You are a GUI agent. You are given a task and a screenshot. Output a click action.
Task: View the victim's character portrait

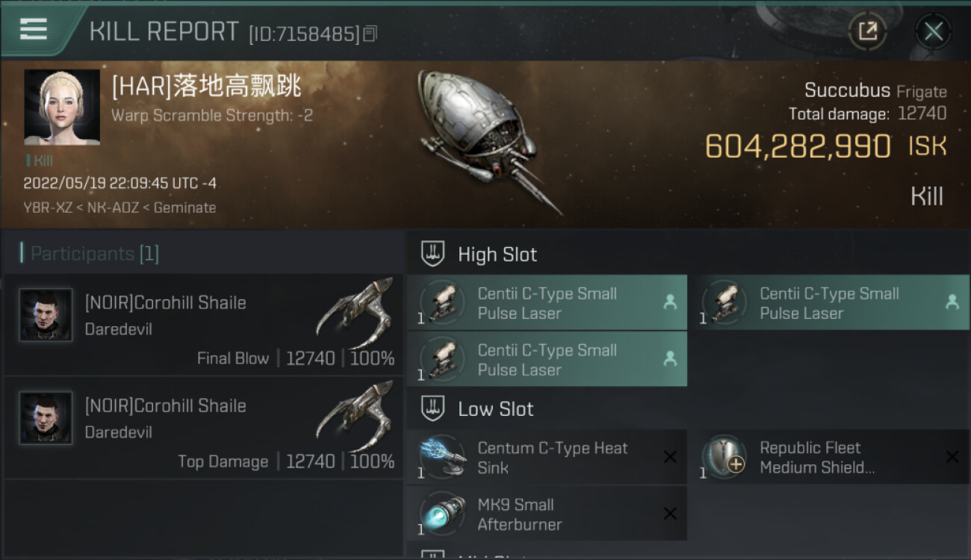tap(62, 108)
